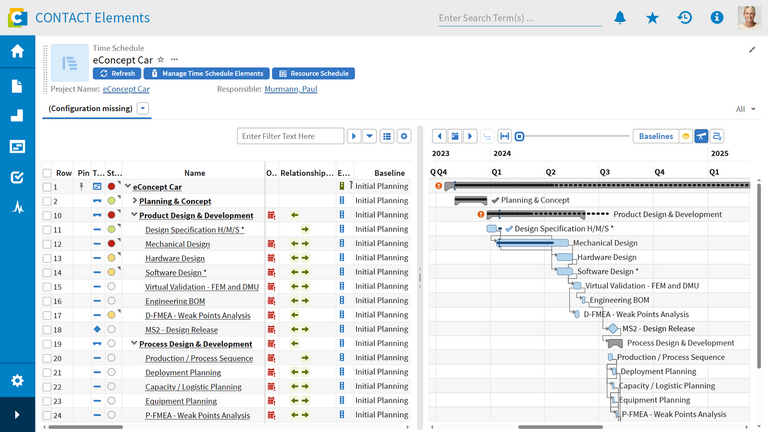The image size is (768, 432).
Task: Check row 10 checkbox
Action: [x=47, y=216]
